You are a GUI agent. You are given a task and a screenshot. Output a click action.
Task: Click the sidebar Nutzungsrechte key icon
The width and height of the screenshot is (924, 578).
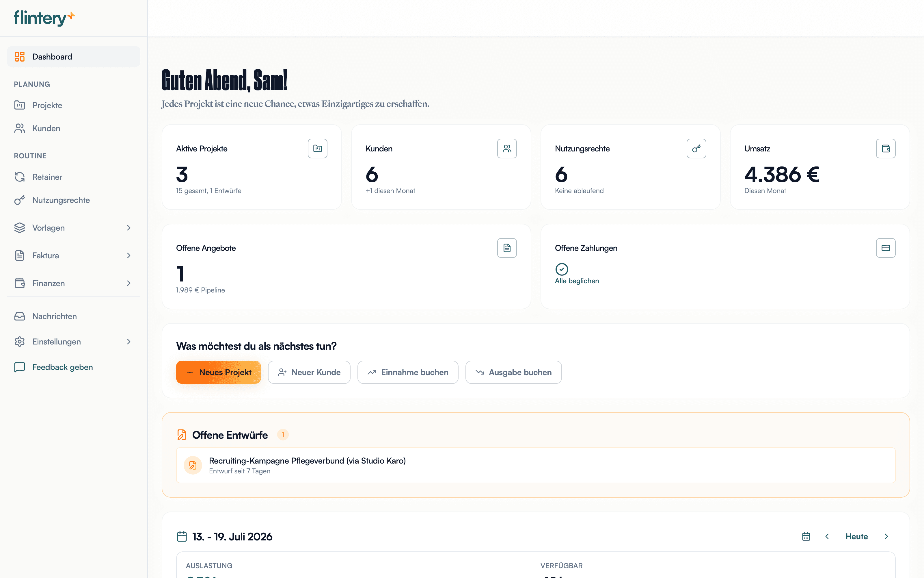19,200
